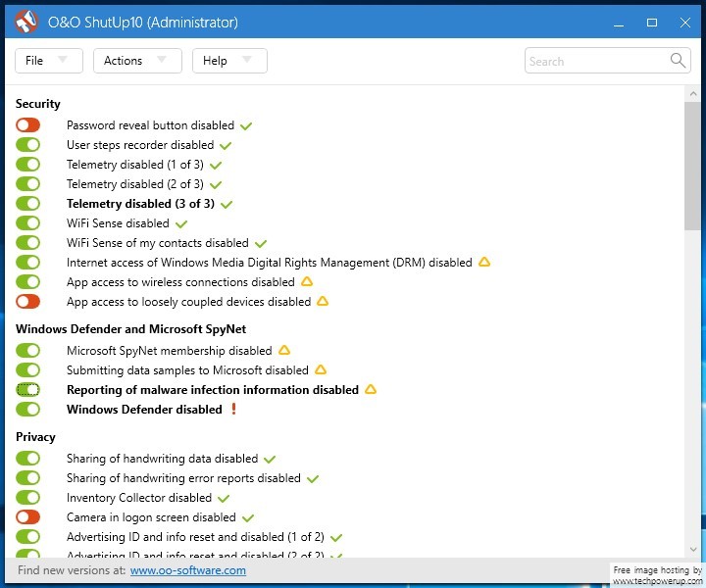Click Windows Defender and Microsoft SpyNet heading

[x=131, y=329]
